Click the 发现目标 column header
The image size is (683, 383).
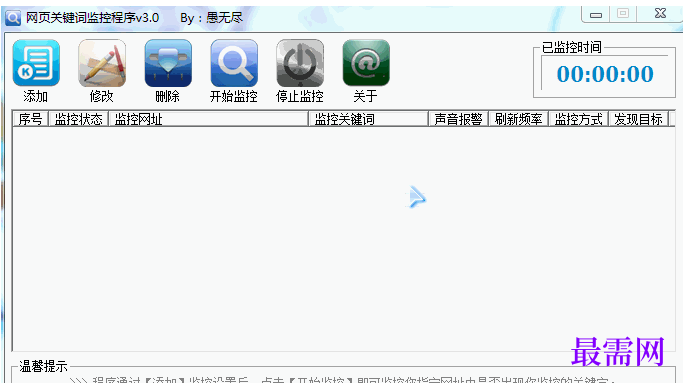point(639,119)
